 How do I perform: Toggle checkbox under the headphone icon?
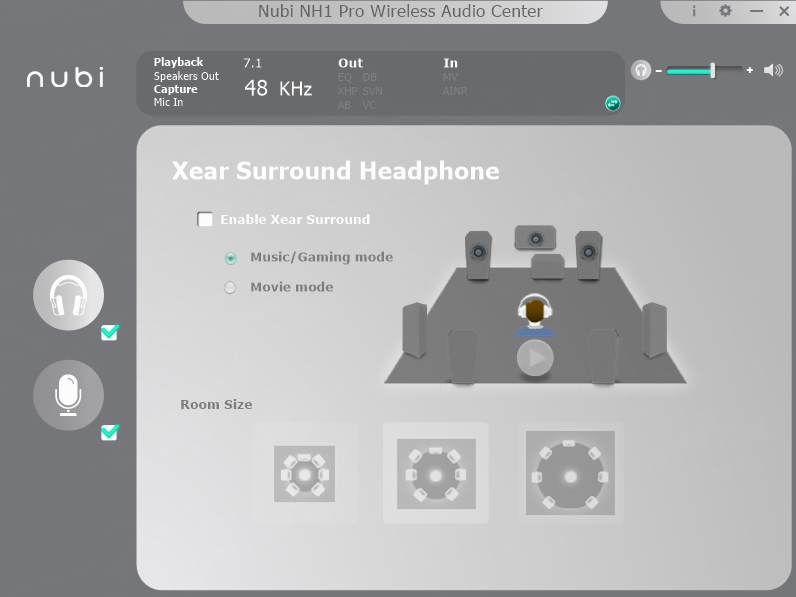(109, 333)
